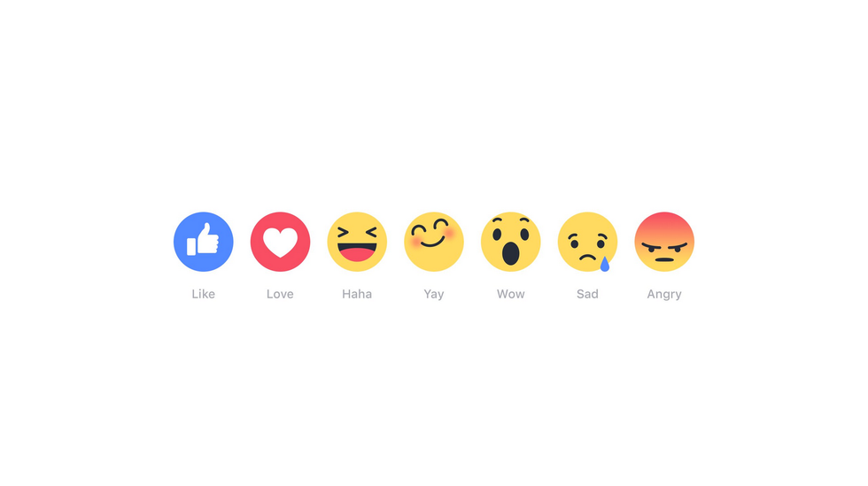Click the white thumb hand in the Like circle

coord(203,239)
